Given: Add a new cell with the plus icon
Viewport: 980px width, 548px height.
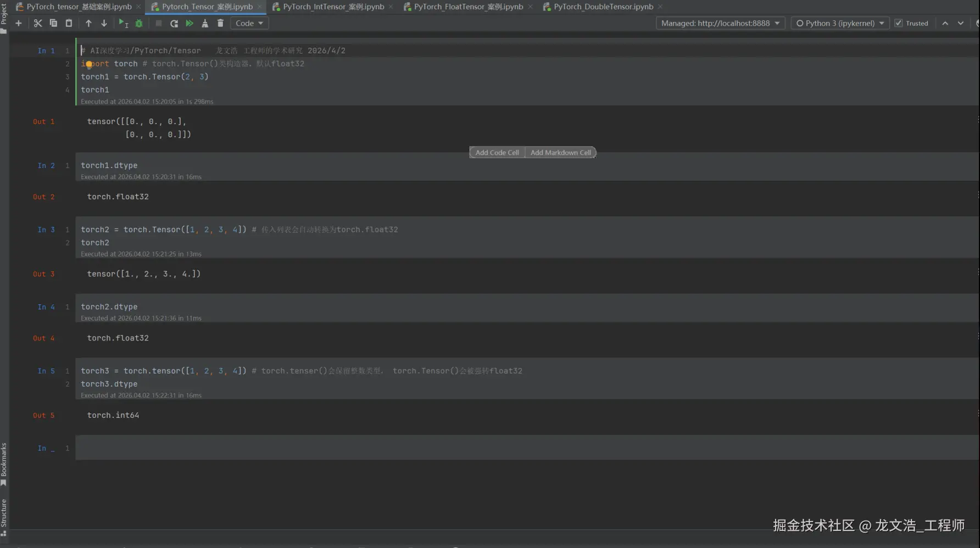Looking at the screenshot, I should (18, 23).
